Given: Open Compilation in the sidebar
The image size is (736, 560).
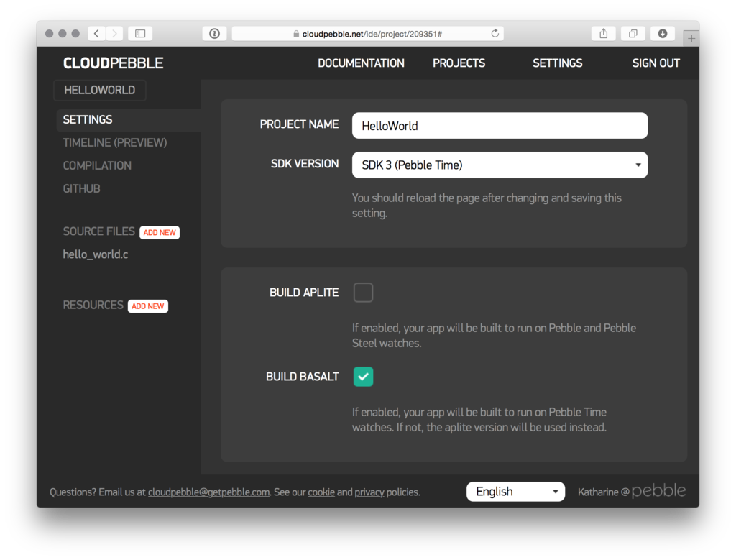Looking at the screenshot, I should tap(97, 166).
